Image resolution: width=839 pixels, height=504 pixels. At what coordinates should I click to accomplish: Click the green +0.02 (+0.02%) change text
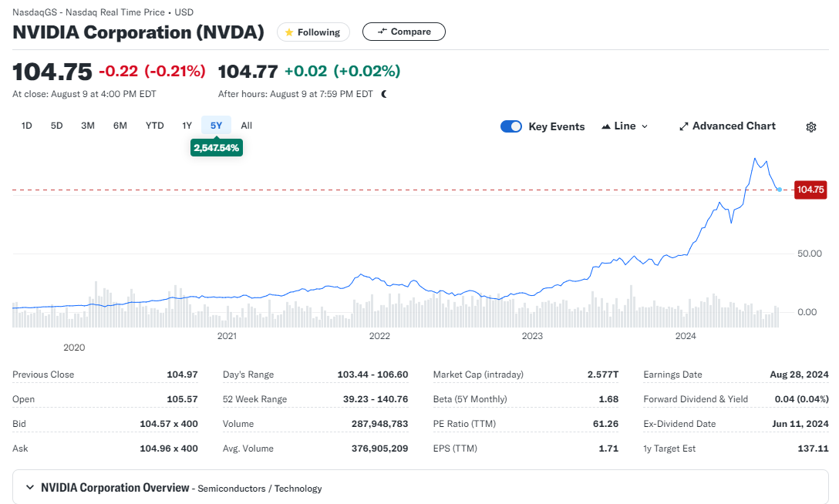point(342,71)
